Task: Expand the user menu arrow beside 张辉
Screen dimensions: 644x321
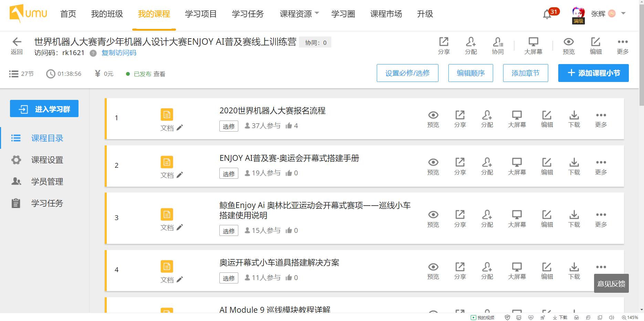Action: pos(623,13)
